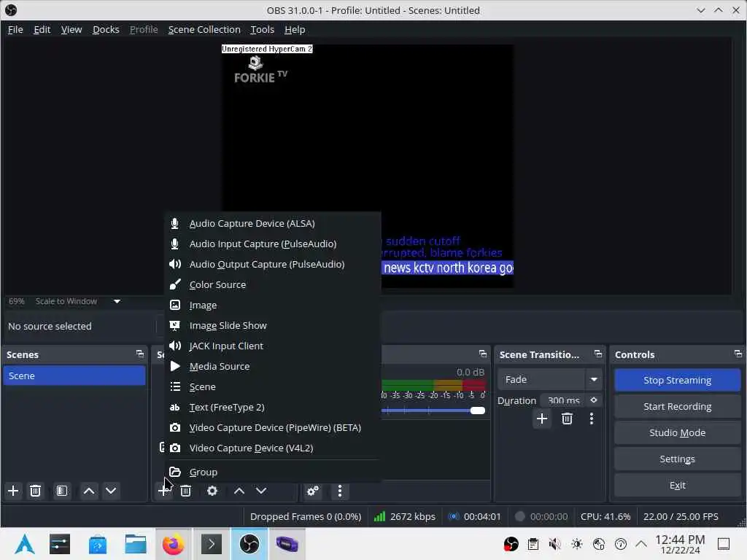Add a Media Source
Viewport: 747px width, 560px height.
pyautogui.click(x=273, y=367)
